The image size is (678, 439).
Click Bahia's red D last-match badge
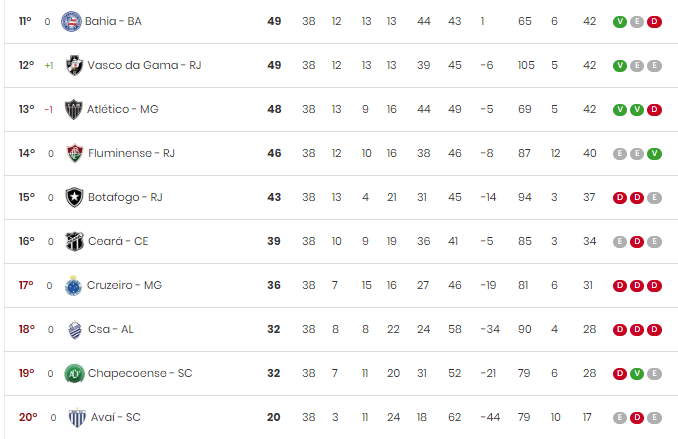[654, 22]
